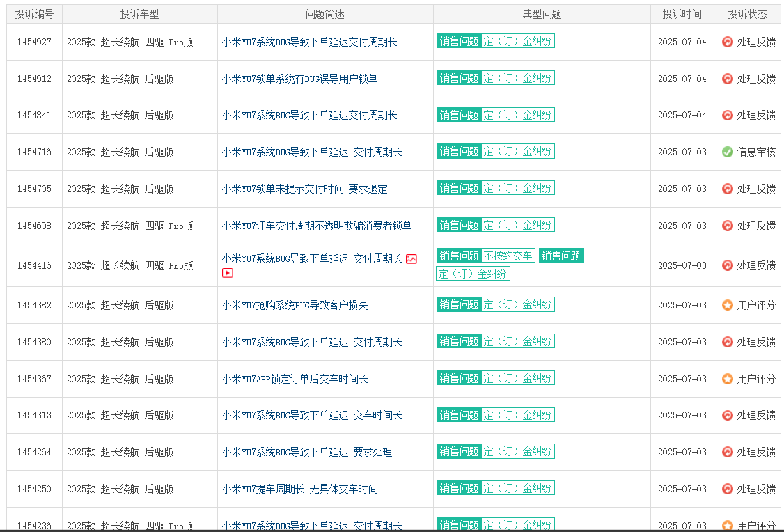Open the link 小米YU7提车周期长 无具体交车时间

click(x=299, y=489)
